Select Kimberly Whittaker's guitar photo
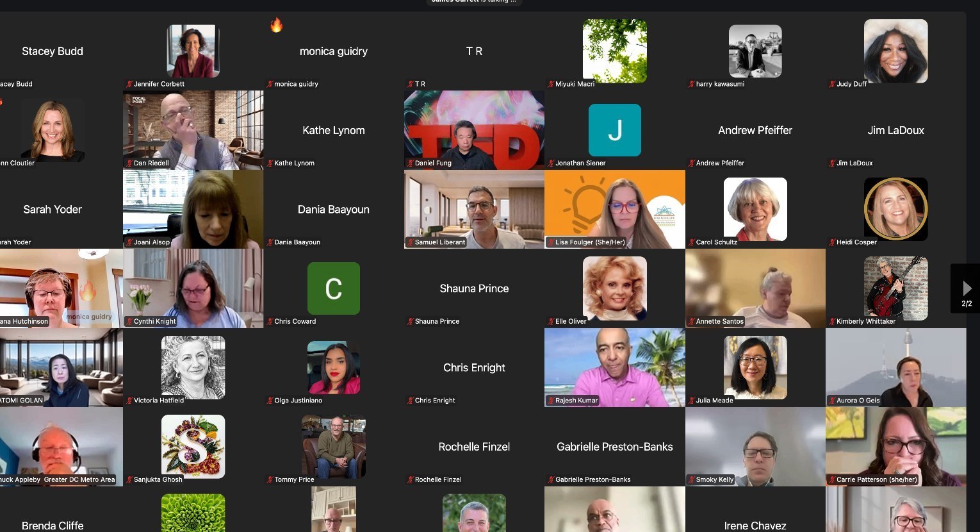 click(x=896, y=288)
